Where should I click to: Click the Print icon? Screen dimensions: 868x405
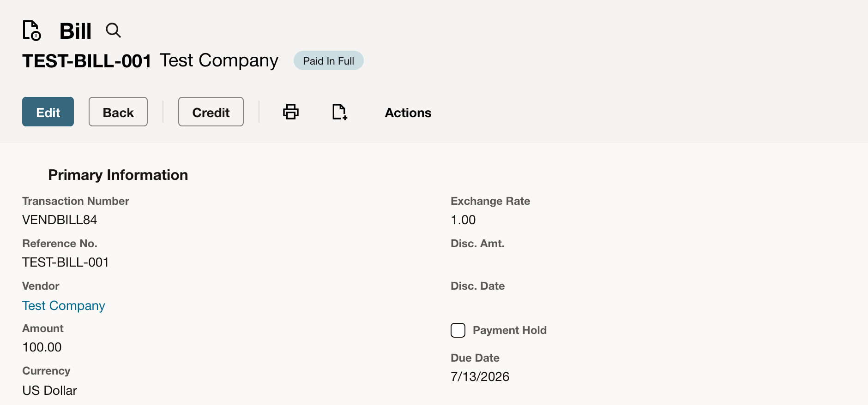coord(291,112)
